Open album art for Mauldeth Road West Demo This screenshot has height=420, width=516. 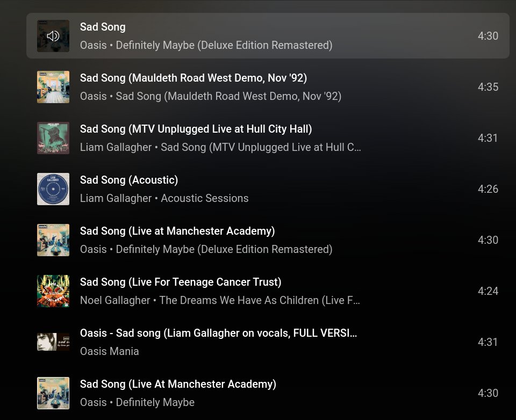(53, 87)
